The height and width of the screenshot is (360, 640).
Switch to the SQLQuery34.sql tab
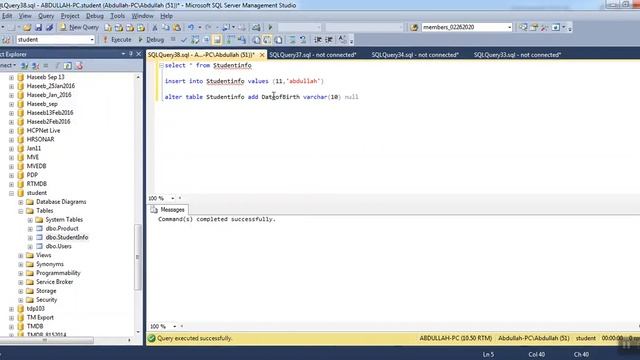tap(415, 55)
